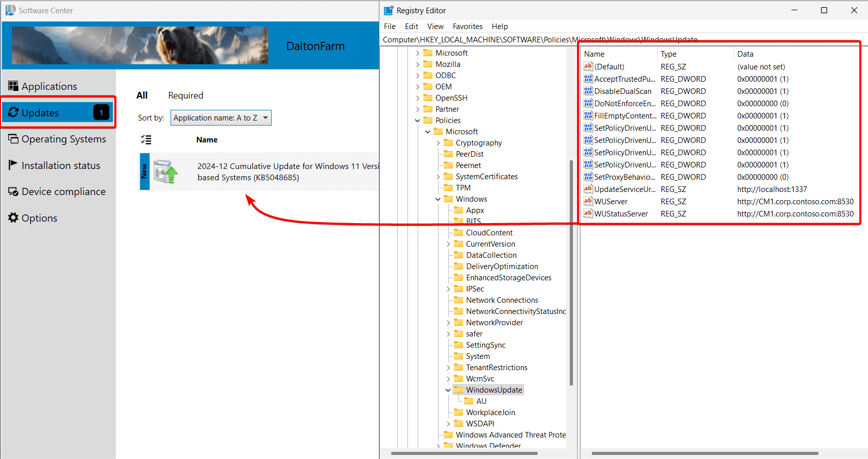The image size is (868, 459).
Task: Select Updates in Software Center sidebar
Action: tap(58, 112)
